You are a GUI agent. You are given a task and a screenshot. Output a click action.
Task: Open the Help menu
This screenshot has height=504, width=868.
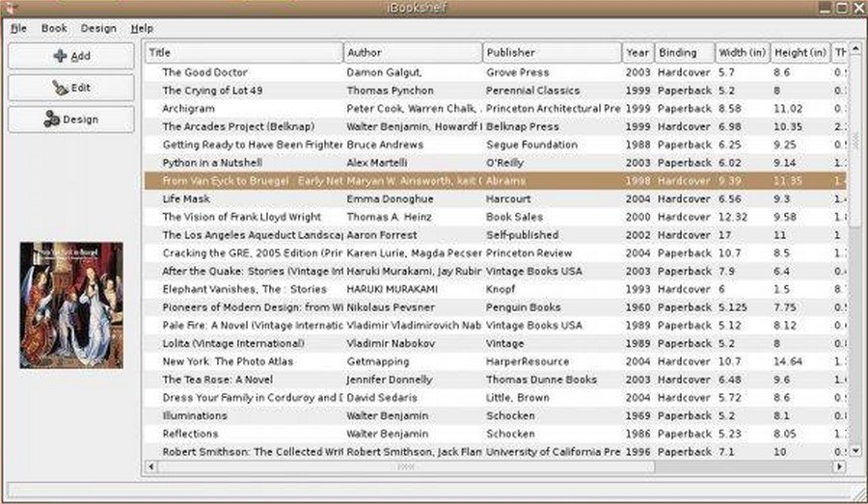[x=142, y=28]
